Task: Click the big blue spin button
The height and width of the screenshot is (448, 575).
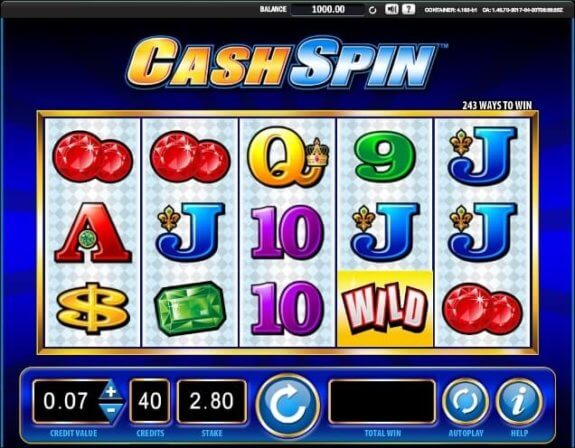Action: [x=288, y=406]
